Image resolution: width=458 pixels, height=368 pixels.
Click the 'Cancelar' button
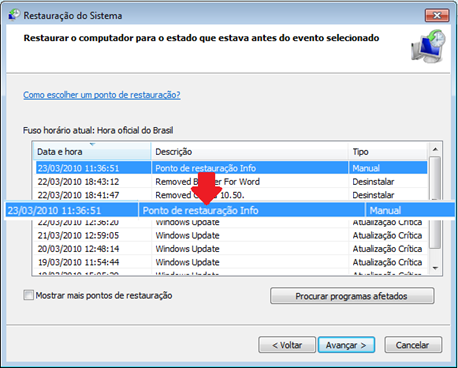pos(413,345)
